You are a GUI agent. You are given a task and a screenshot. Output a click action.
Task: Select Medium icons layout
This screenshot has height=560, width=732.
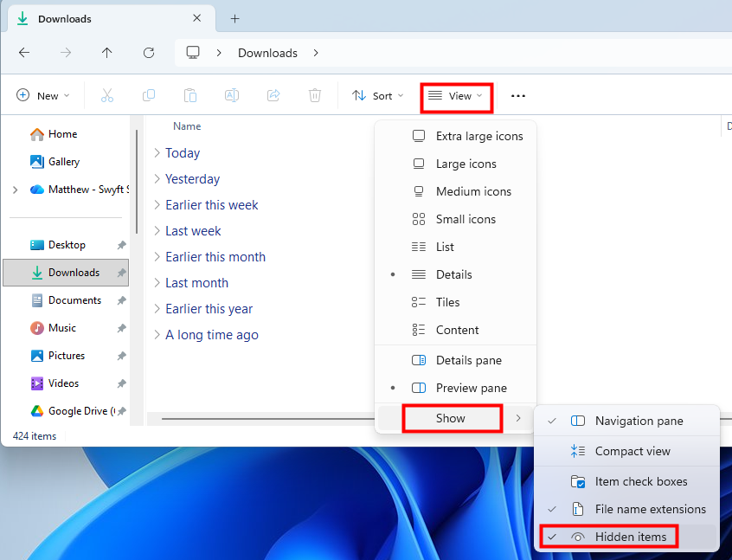(x=455, y=191)
